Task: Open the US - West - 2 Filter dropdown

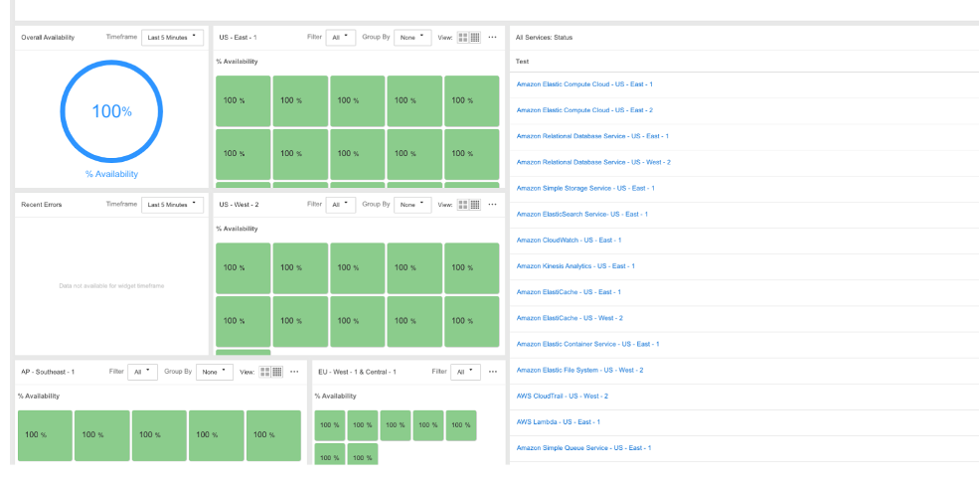Action: click(x=341, y=205)
